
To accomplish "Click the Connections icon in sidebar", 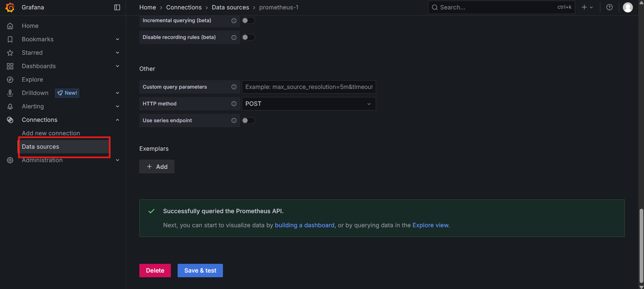I will (x=10, y=120).
